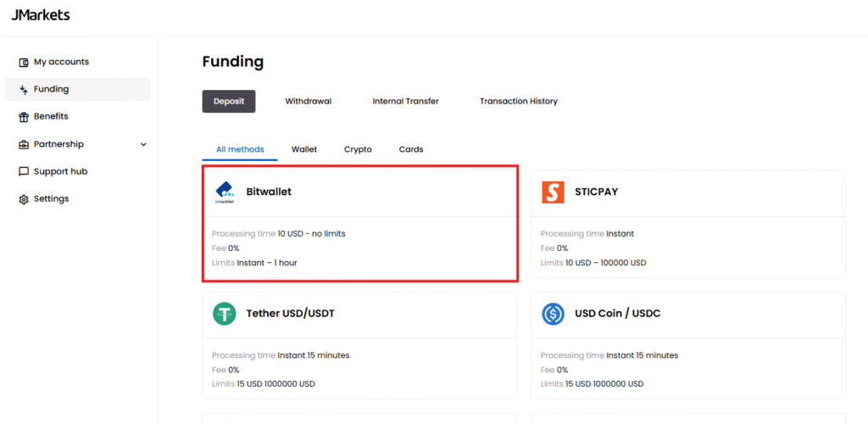Go to Funding in the sidebar
The width and height of the screenshot is (868, 424).
(51, 89)
